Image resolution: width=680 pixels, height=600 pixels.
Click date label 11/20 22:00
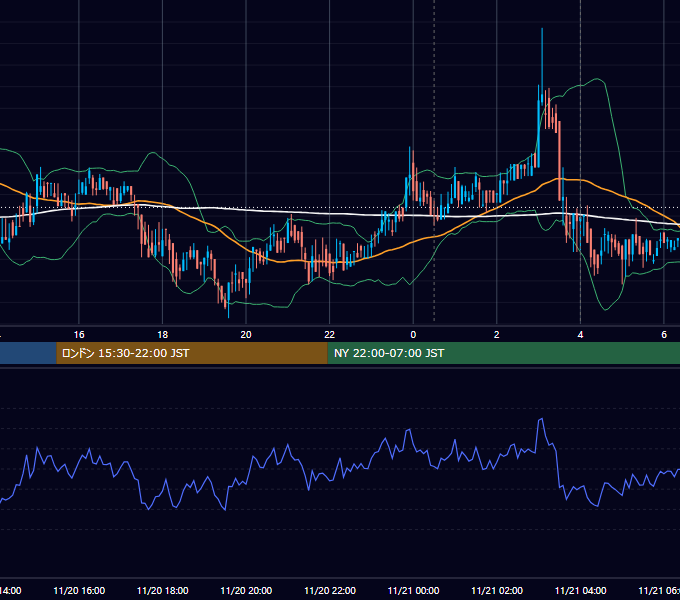click(330, 590)
